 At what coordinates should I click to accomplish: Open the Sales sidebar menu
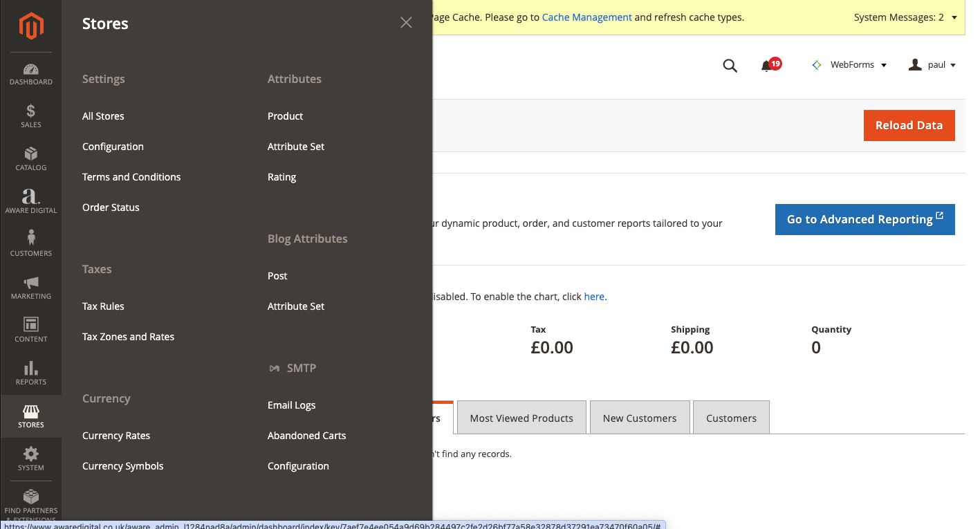31,116
